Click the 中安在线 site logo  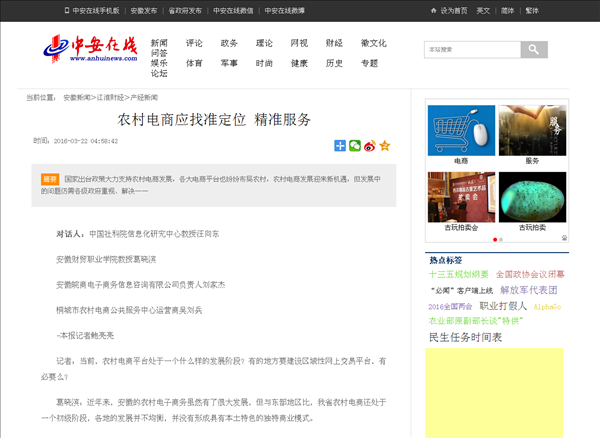(x=90, y=50)
